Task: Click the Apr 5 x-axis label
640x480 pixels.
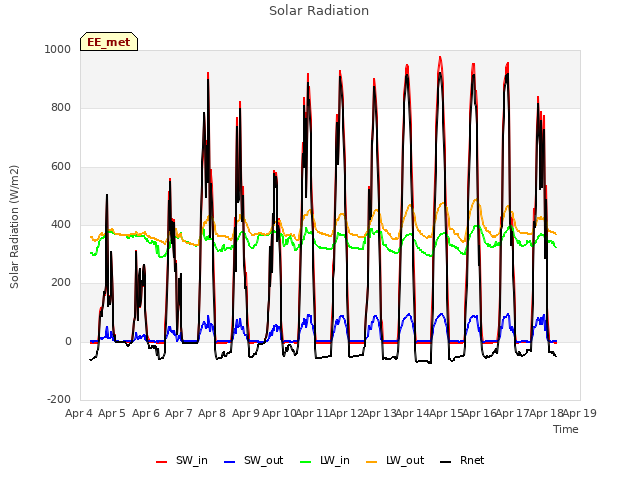Action: tap(112, 413)
